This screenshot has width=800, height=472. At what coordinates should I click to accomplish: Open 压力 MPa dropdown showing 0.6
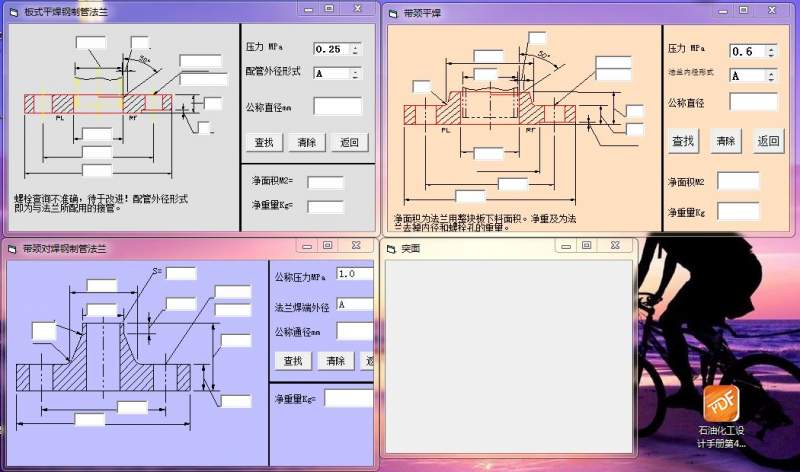(771, 52)
